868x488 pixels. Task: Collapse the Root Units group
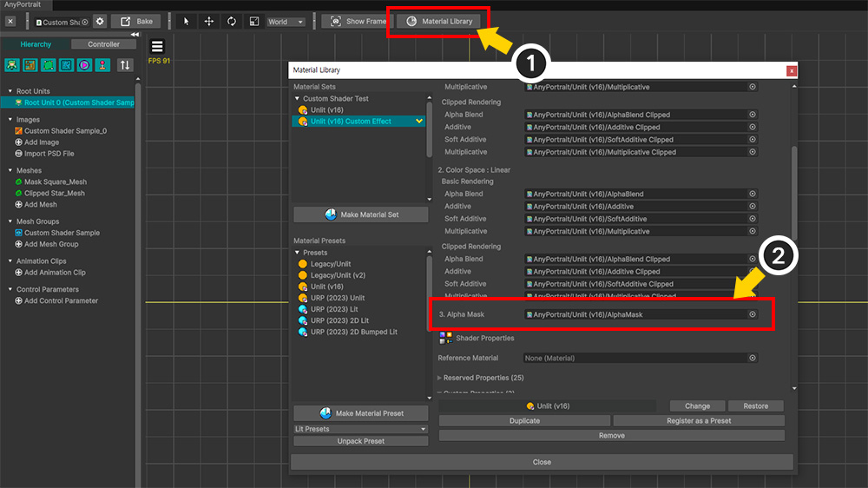(10, 91)
